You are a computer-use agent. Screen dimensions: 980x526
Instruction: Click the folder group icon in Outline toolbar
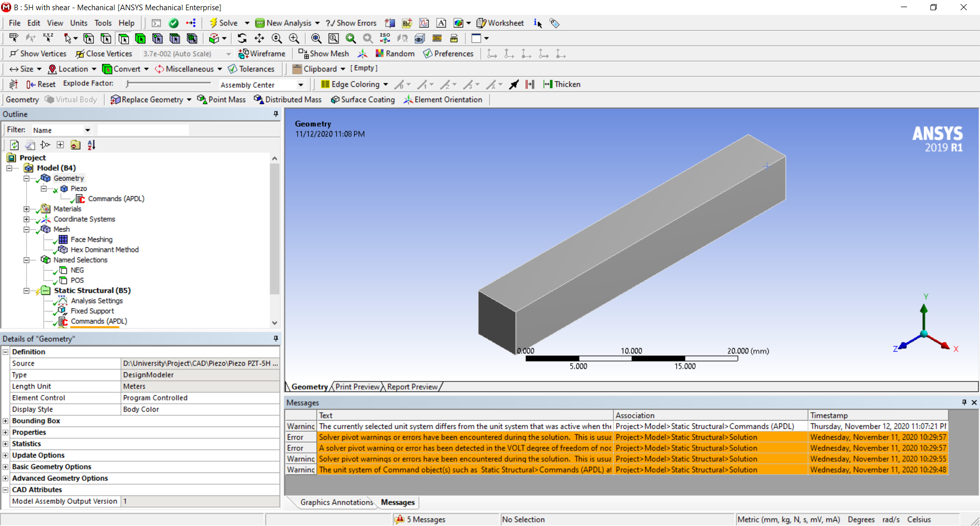76,145
